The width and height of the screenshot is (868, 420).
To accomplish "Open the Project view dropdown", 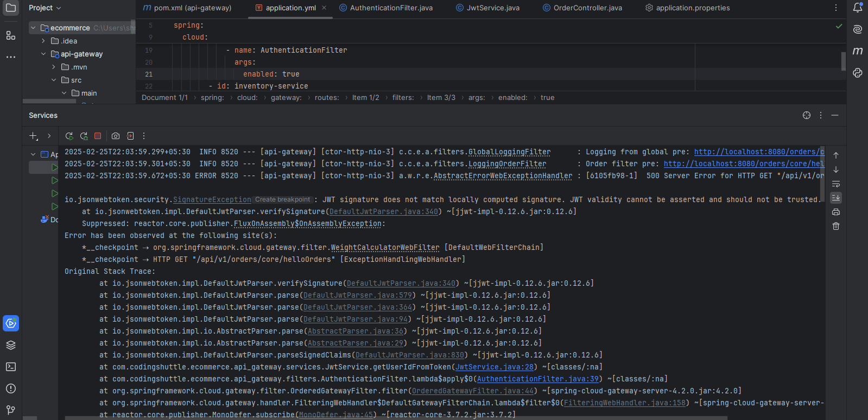I will tap(45, 8).
